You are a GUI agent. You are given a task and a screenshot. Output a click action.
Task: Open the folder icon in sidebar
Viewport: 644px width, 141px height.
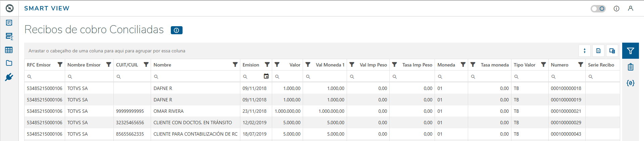point(9,63)
